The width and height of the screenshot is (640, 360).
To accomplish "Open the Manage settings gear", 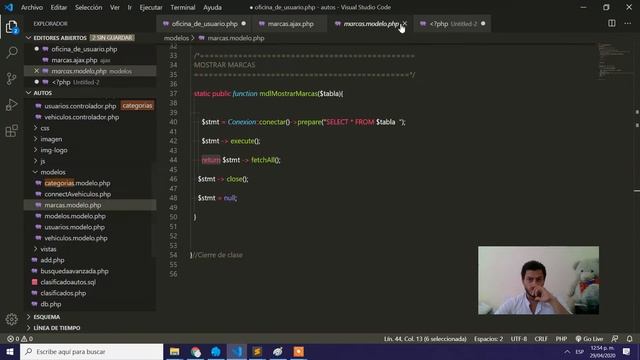I will [x=11, y=319].
